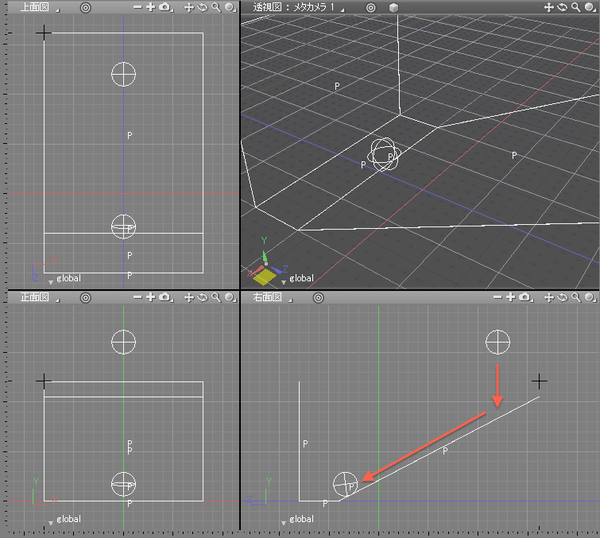This screenshot has height=538, width=600.
Task: Select the sphere in the perspective view
Action: 384,155
